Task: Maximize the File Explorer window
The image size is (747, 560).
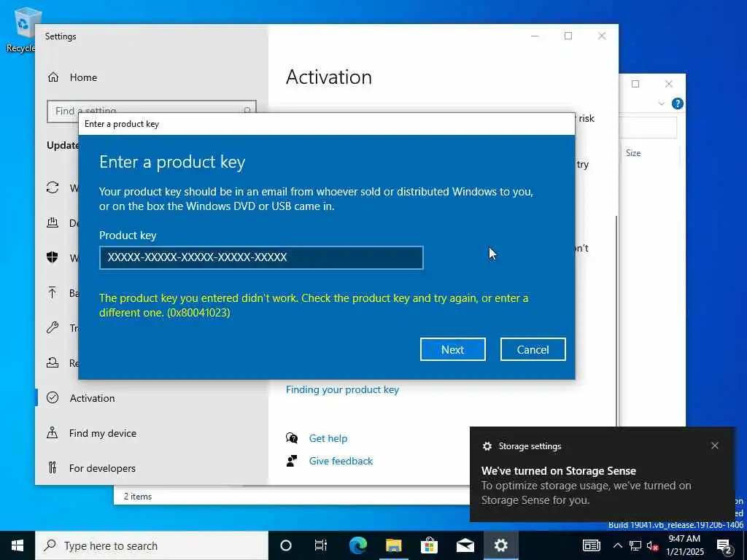Action: [x=635, y=85]
